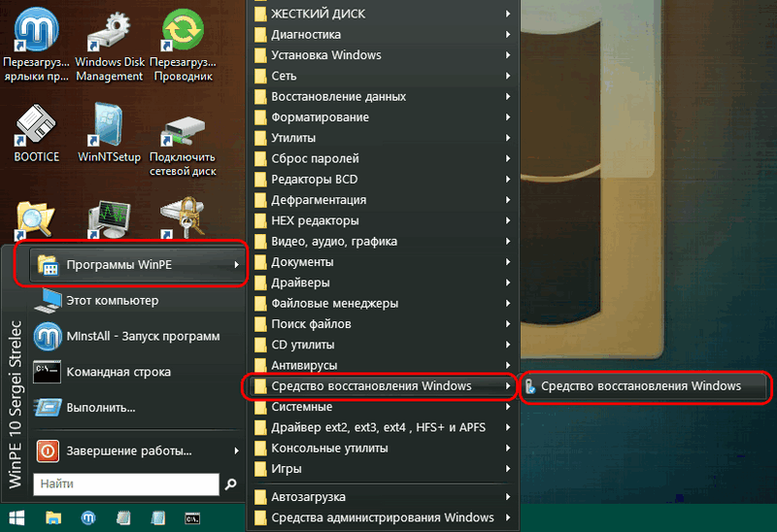Screen dimensions: 777x532
Task: Expand the Завершение работы submenu arrow
Action: coord(236,450)
